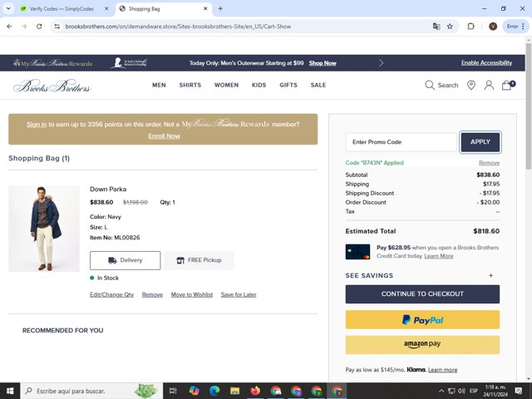Image resolution: width=532 pixels, height=399 pixels.
Task: Click Learn More for credit card offer
Action: (439, 256)
